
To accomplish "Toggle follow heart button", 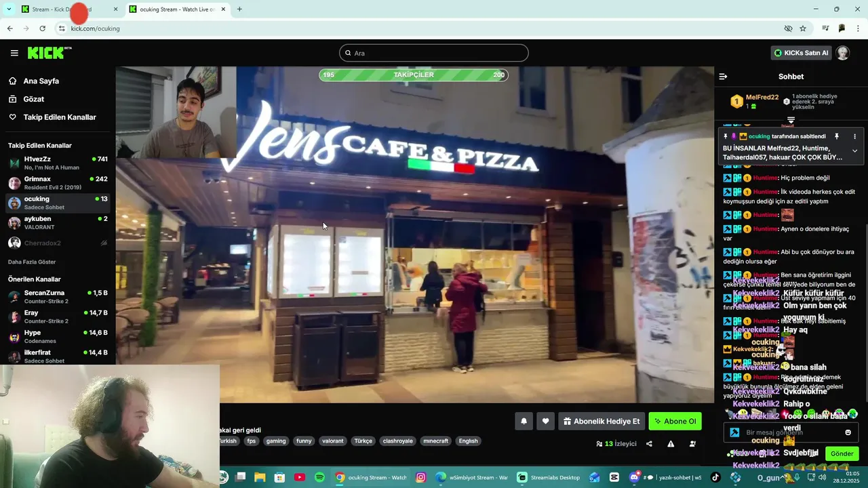I will (545, 421).
